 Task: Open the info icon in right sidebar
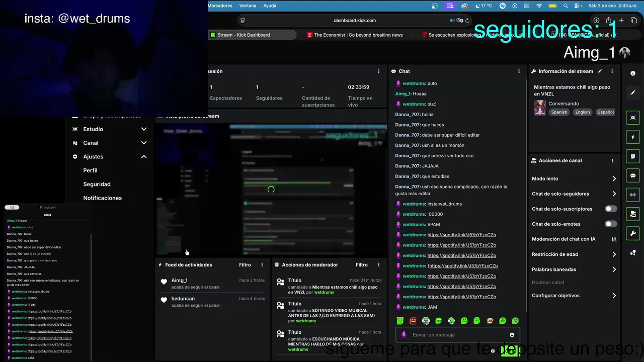pyautogui.click(x=633, y=73)
